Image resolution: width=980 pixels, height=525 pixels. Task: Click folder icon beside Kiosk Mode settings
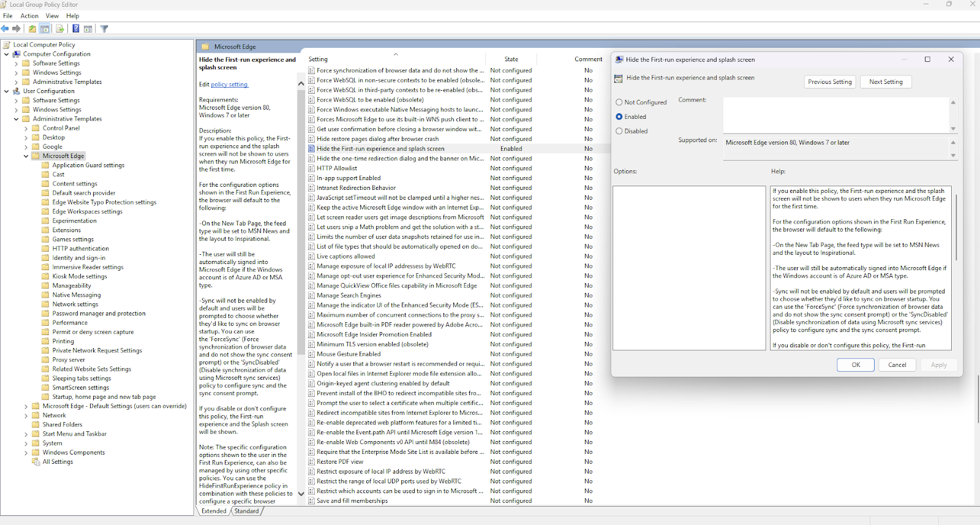(46, 276)
